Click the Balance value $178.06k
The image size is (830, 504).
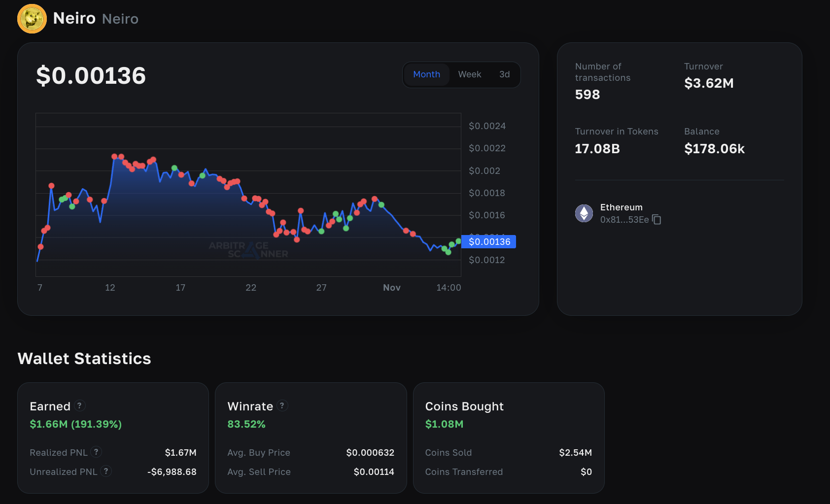coord(714,149)
